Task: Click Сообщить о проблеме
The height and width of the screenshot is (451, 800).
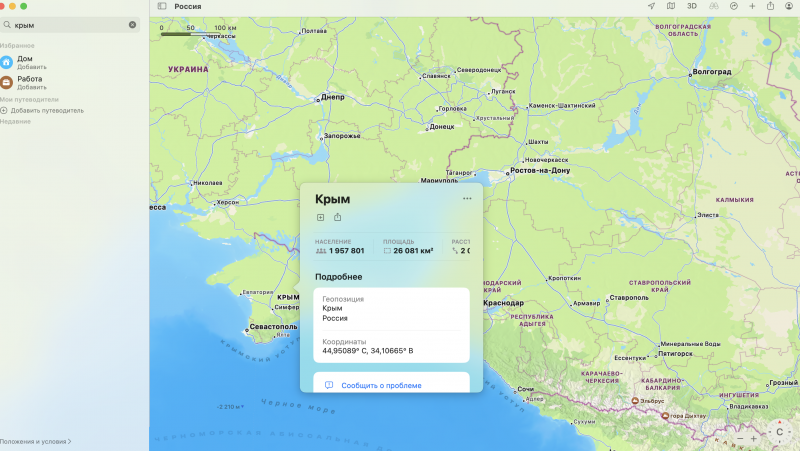Action: click(380, 385)
